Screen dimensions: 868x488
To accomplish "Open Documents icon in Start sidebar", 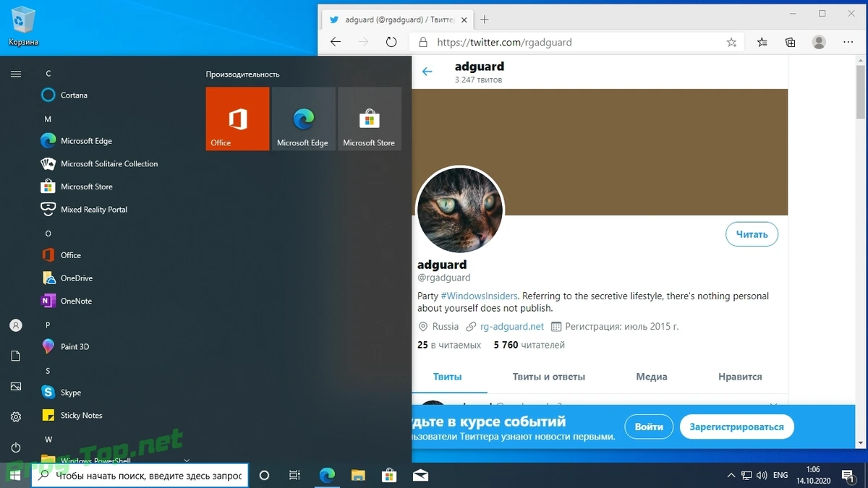I will (x=16, y=356).
